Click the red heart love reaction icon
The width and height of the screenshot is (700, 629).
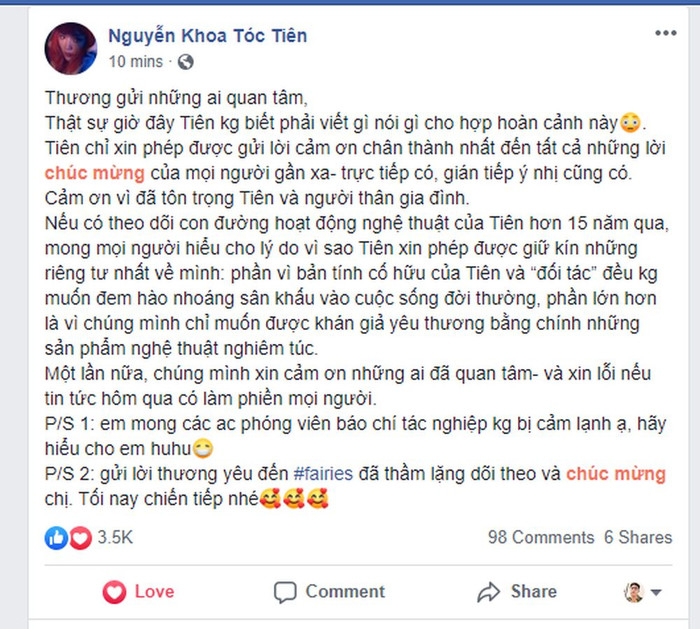tap(80, 537)
